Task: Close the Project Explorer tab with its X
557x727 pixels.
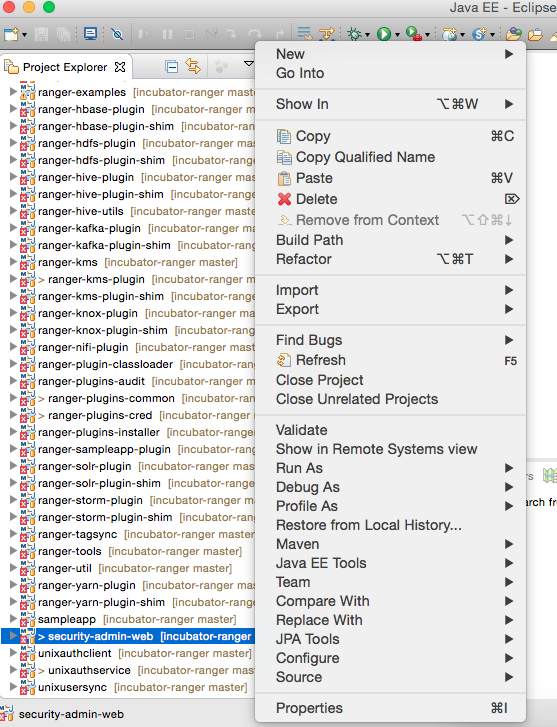Action: (x=120, y=67)
